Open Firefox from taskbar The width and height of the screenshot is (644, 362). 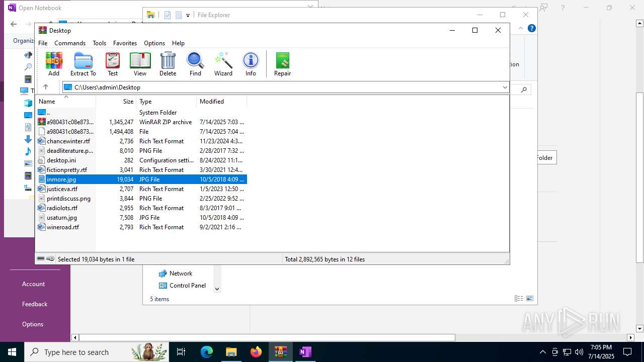click(x=256, y=352)
